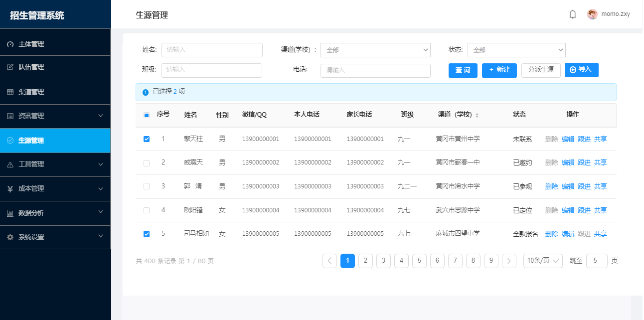
Task: Uncheck the row for 擎天柱
Action: coord(147,139)
